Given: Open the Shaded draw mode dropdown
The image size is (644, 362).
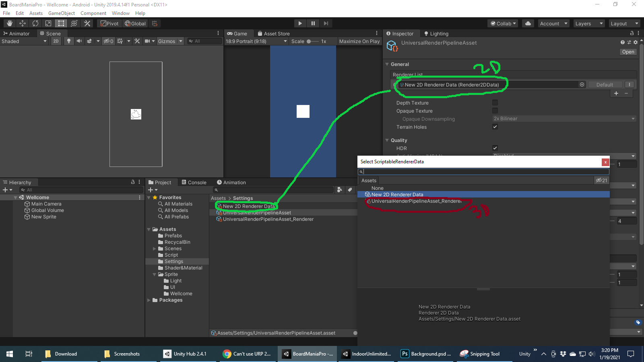Looking at the screenshot, I should click(x=24, y=41).
